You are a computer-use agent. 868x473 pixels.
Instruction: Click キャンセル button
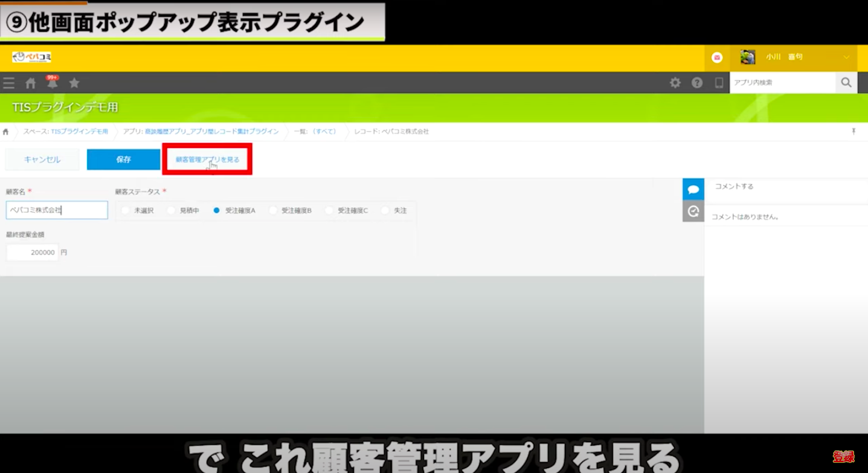(x=42, y=159)
